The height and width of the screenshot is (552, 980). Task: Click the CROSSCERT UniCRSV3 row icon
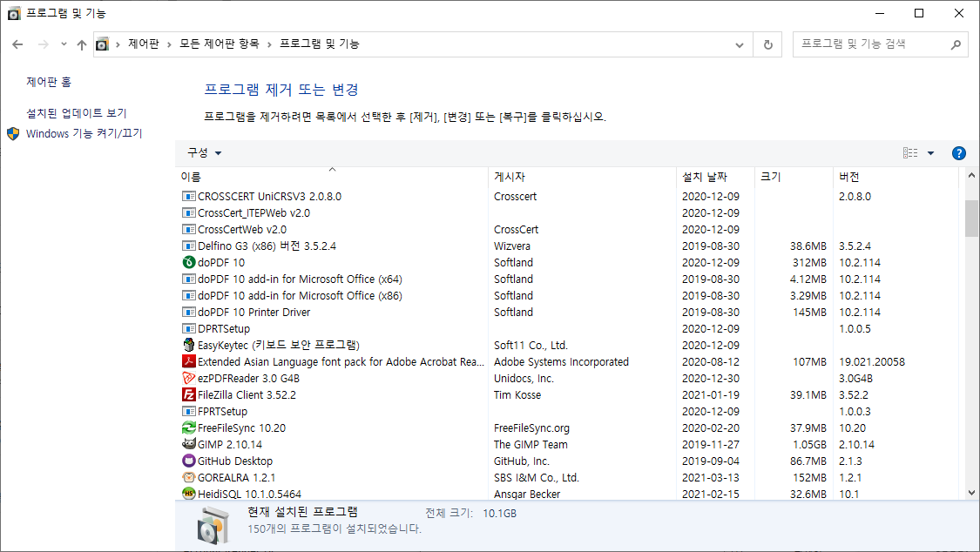coord(189,196)
